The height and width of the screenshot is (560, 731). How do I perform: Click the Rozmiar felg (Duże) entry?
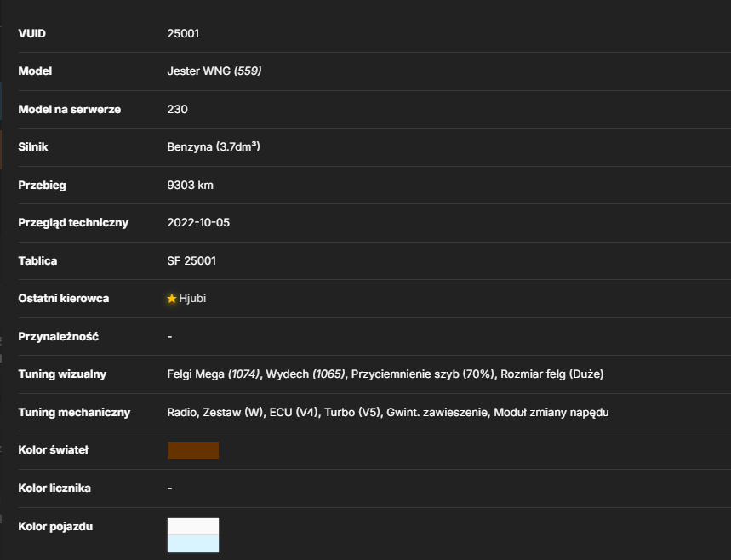[x=552, y=374]
